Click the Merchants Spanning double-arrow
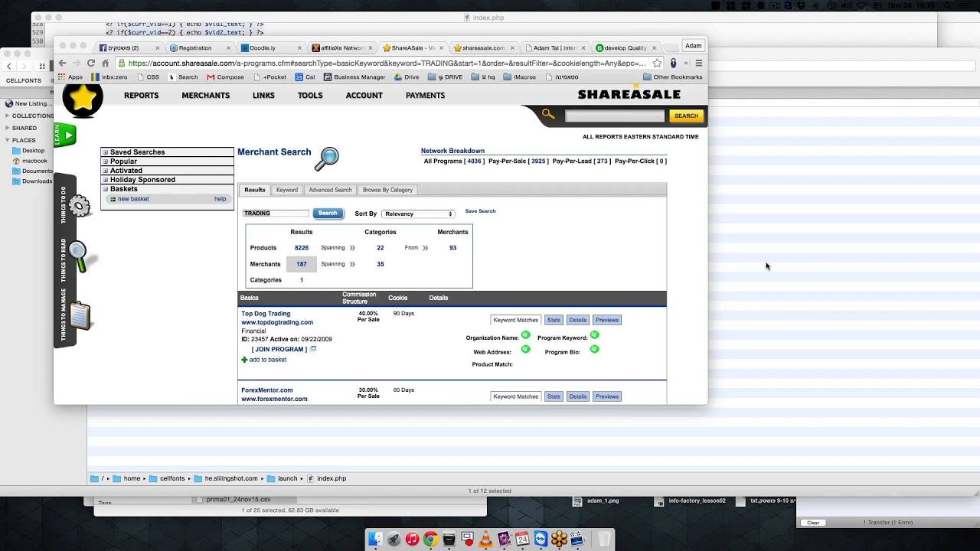 coord(352,264)
